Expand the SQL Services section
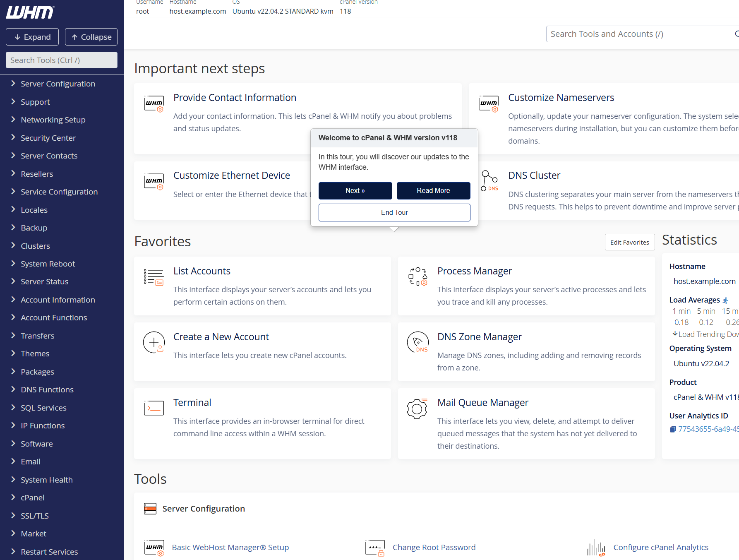 click(43, 408)
